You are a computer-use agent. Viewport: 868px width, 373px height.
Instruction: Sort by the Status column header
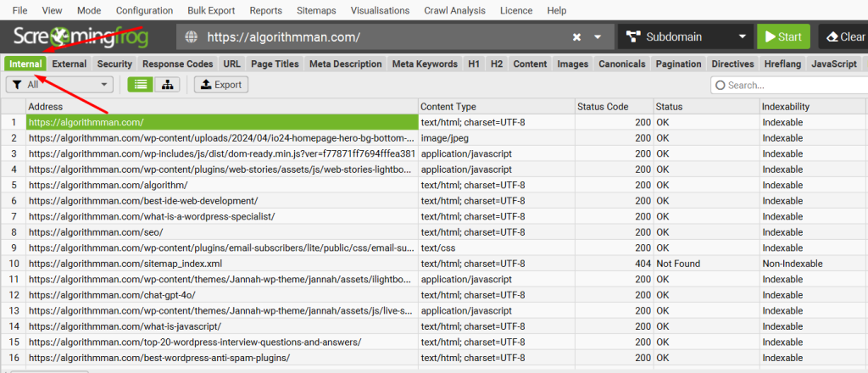pos(706,106)
